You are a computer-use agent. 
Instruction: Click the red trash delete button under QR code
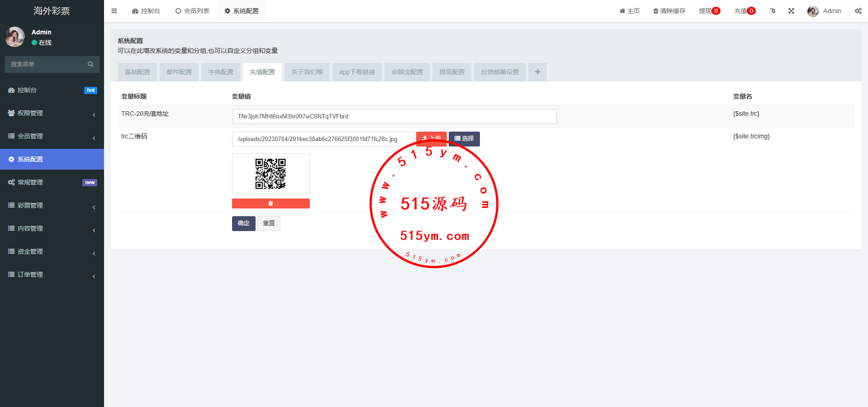tap(270, 203)
